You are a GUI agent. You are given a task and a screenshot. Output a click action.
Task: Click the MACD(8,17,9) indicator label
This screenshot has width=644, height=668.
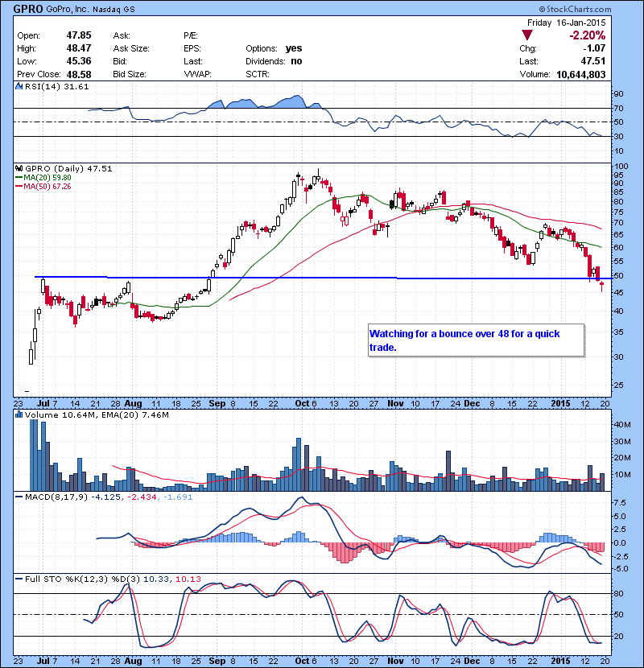point(56,497)
